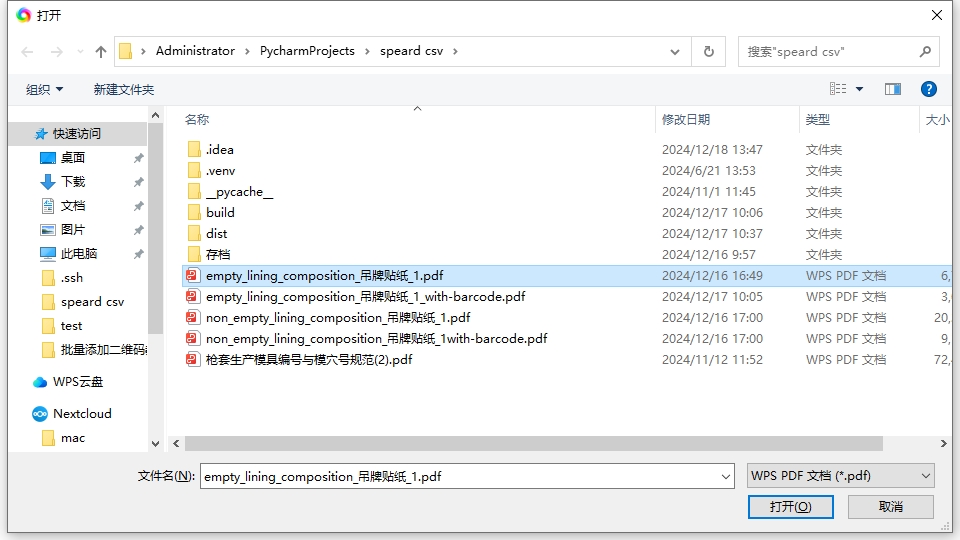The height and width of the screenshot is (540, 960).
Task: Click the change view layout icon
Action: tap(838, 89)
